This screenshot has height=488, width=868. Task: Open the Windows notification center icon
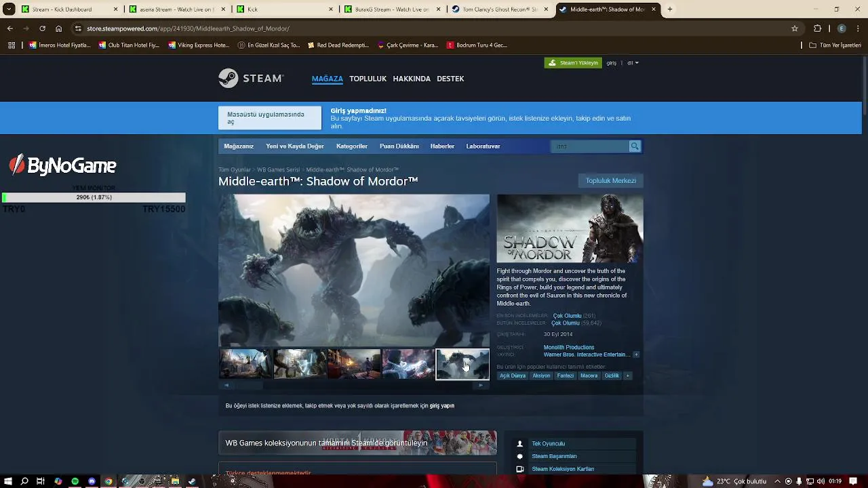[x=853, y=481]
